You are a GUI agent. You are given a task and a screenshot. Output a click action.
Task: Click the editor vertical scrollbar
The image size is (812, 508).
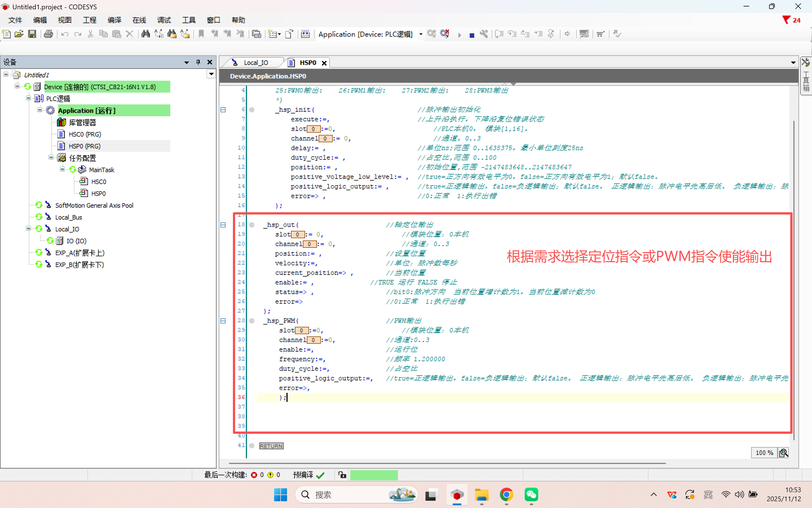point(794,280)
